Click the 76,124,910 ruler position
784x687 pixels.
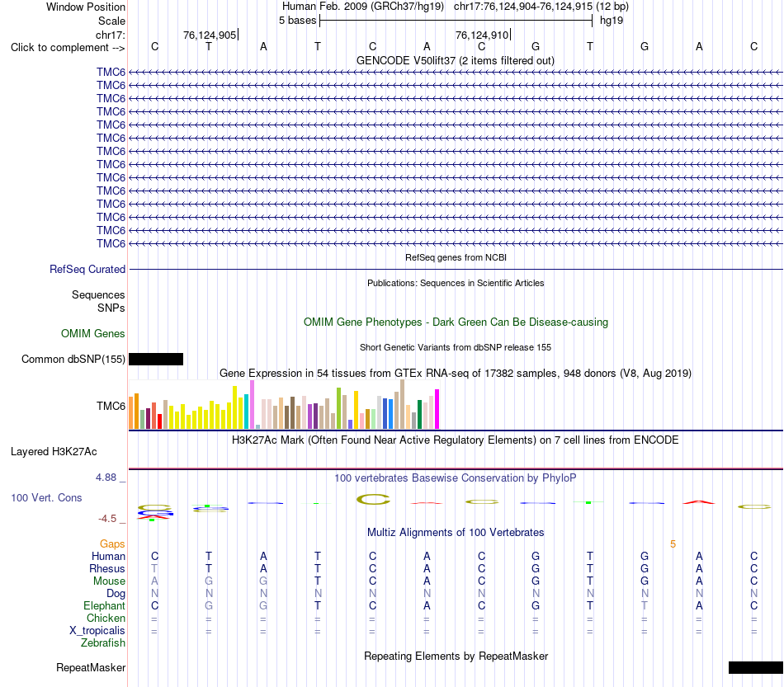(x=482, y=35)
